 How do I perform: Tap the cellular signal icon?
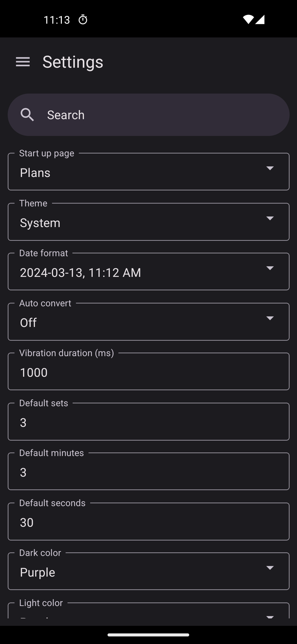click(260, 20)
